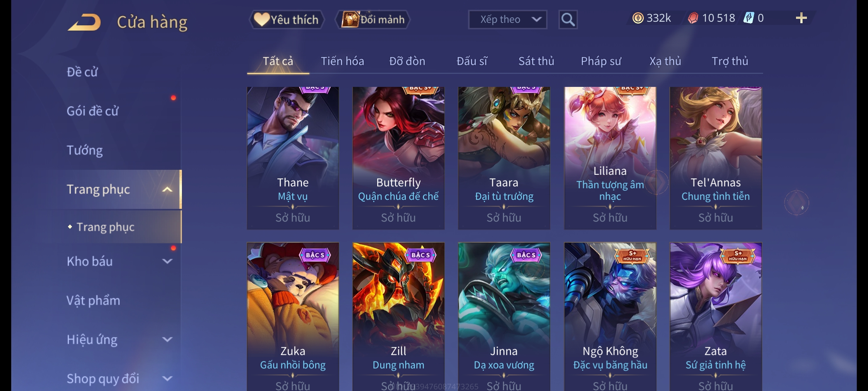Tap the red gem icon showing 10 518

click(693, 18)
